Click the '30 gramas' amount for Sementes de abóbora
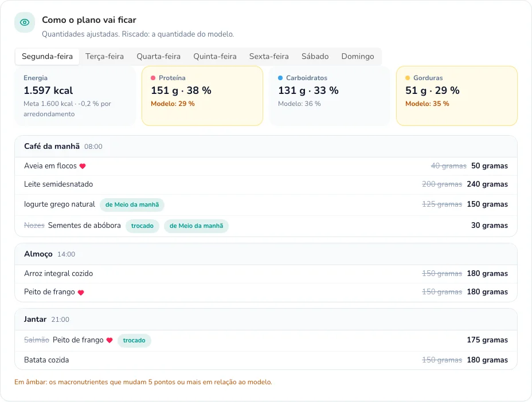Screen dimensions: 532x402 490,226
